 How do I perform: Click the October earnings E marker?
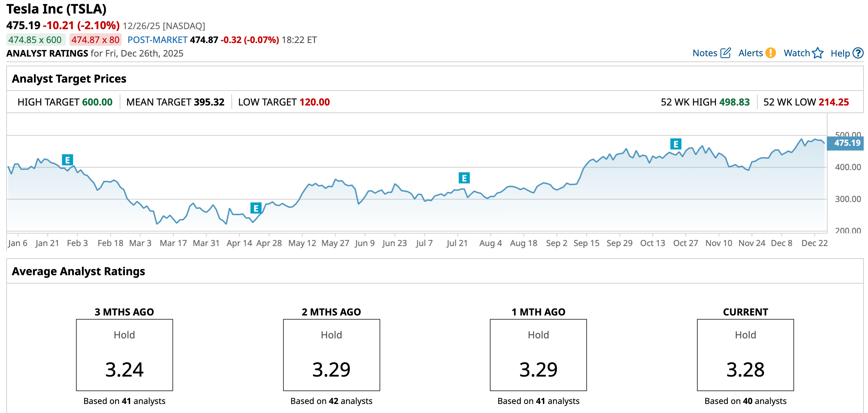675,144
